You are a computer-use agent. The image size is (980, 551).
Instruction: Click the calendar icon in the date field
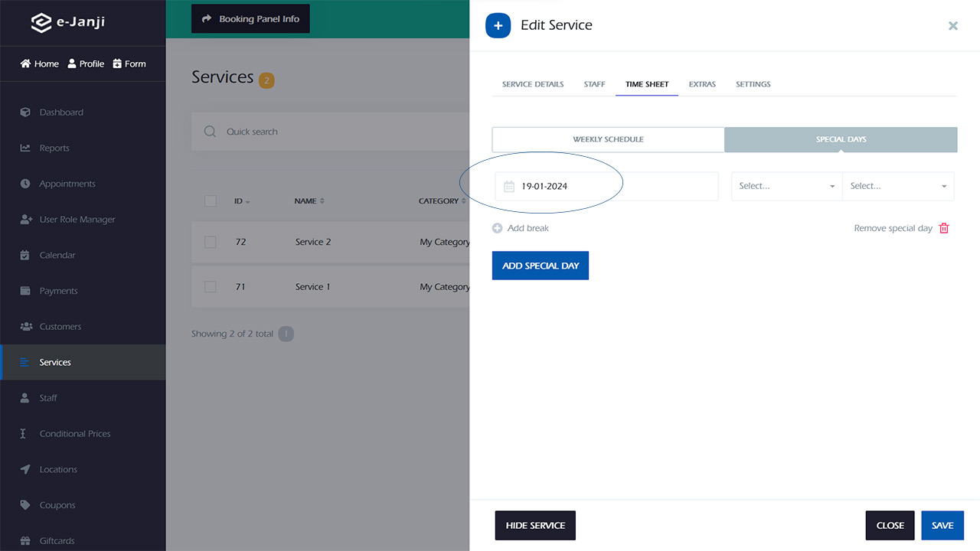(509, 186)
